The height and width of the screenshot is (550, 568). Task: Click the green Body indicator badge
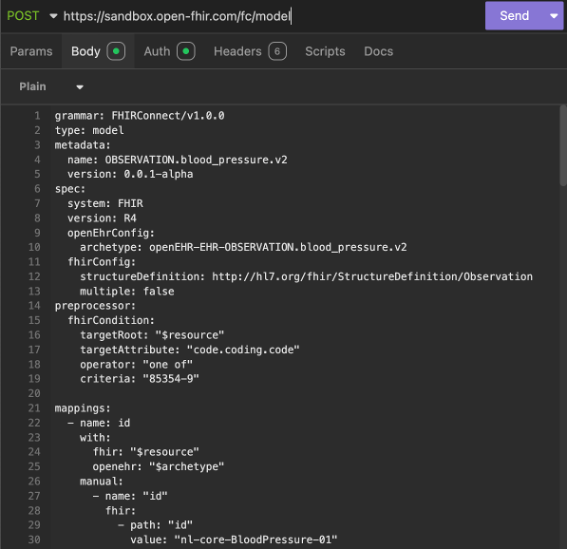116,51
